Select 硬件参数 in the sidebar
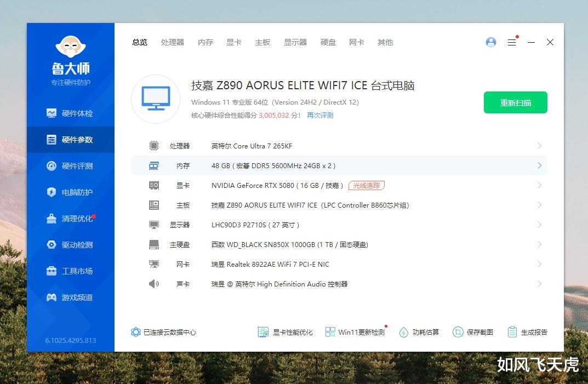Screen dimensions: 588x384 click(x=71, y=140)
